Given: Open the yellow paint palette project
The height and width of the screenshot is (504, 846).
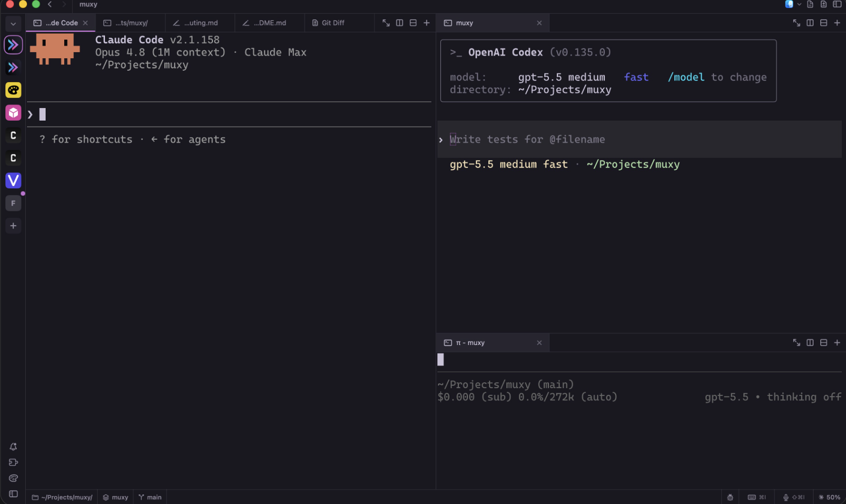Looking at the screenshot, I should pos(13,90).
